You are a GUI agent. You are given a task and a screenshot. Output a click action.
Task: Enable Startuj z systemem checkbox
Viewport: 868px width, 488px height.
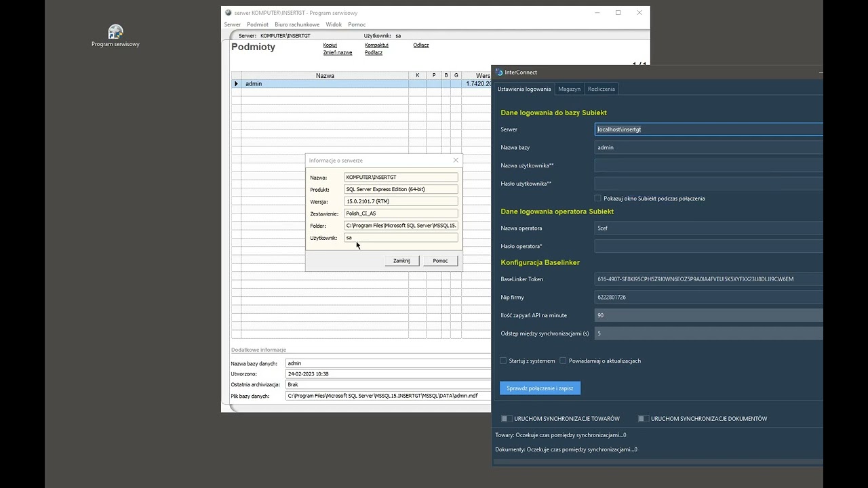coord(503,361)
